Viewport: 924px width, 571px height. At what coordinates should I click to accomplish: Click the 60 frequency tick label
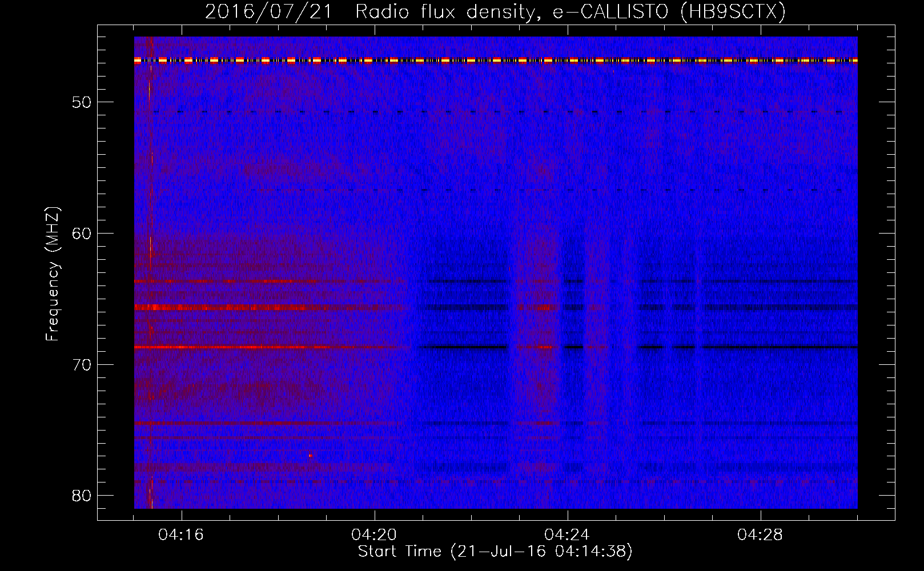point(82,234)
